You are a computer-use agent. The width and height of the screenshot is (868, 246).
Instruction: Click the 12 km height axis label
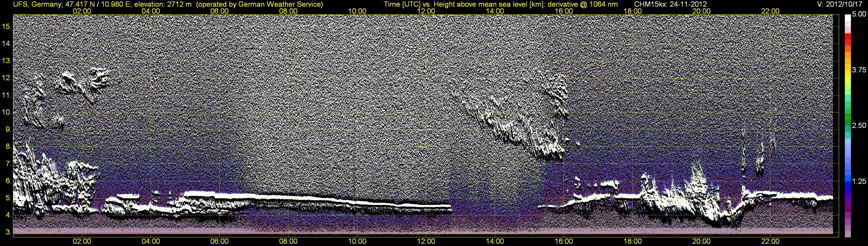pyautogui.click(x=7, y=78)
